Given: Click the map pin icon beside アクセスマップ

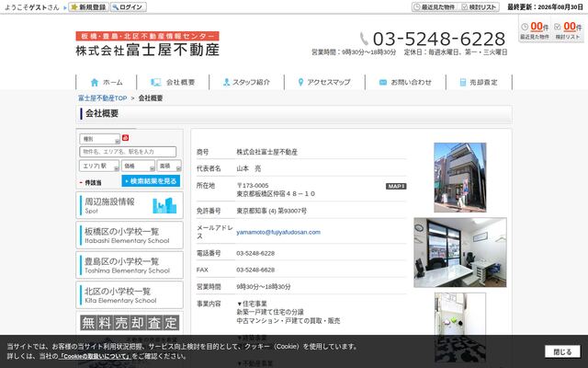Looking at the screenshot, I should click(300, 82).
